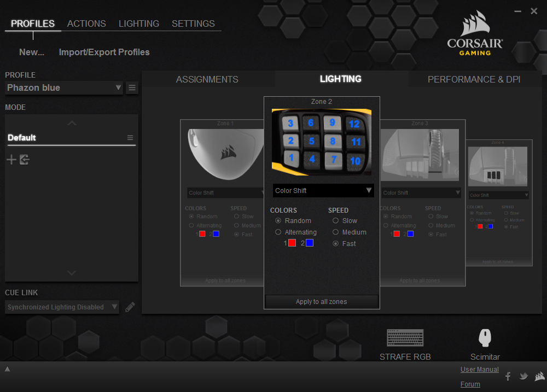Open the top LIGHTING menu
The width and height of the screenshot is (547, 392).
click(x=139, y=24)
